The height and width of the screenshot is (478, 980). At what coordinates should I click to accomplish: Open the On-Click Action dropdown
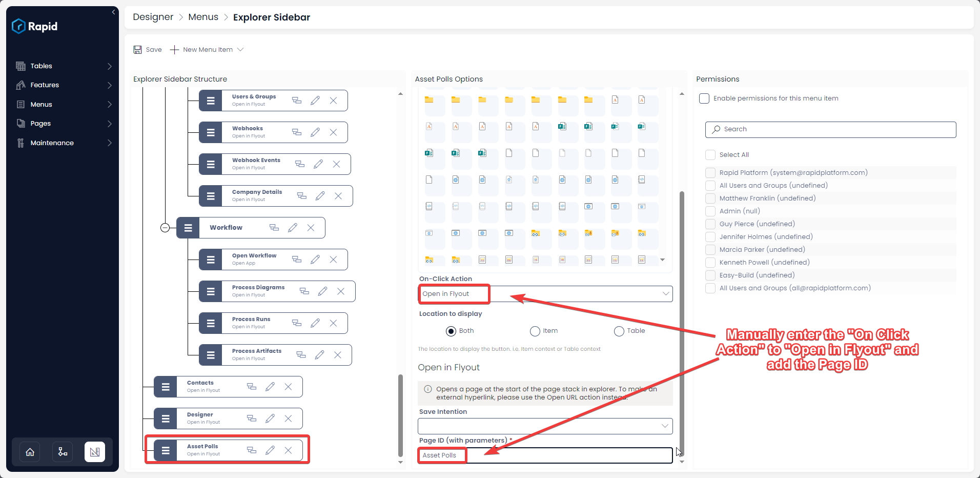point(545,294)
